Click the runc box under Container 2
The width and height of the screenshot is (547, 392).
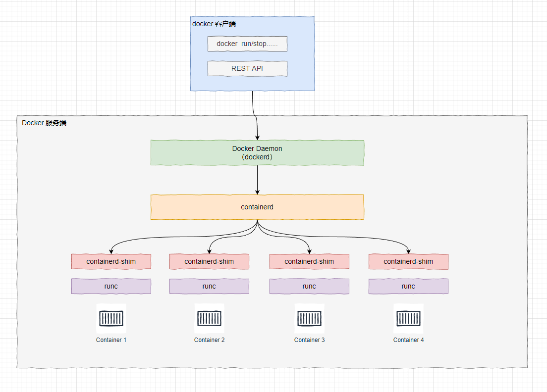coord(209,286)
